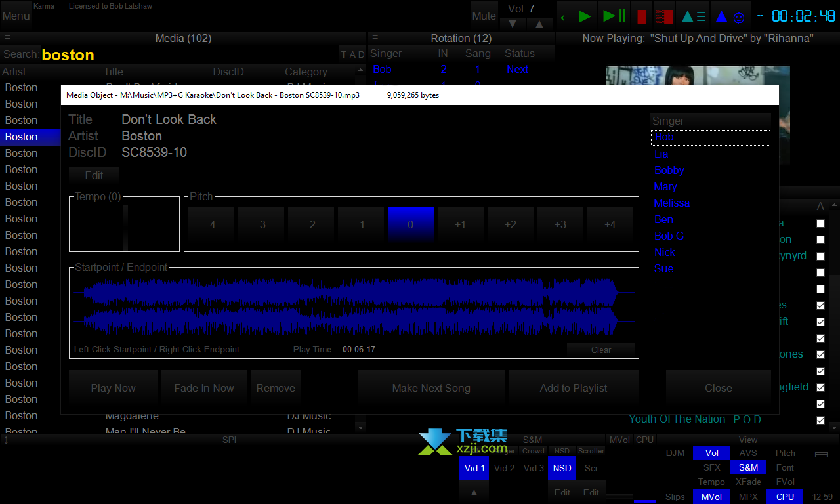Click Media list scrollbar up arrow

coord(360,70)
